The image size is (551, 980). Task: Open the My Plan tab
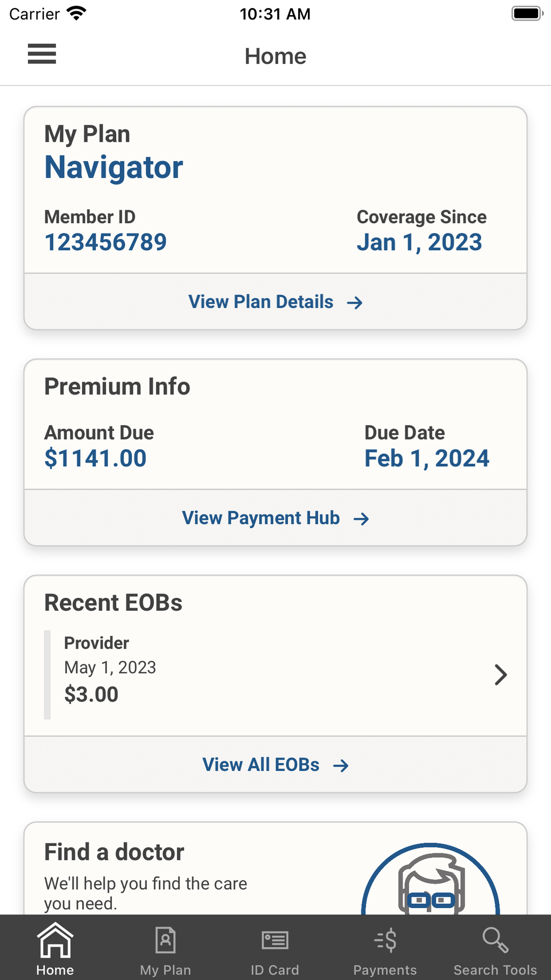coord(165,949)
